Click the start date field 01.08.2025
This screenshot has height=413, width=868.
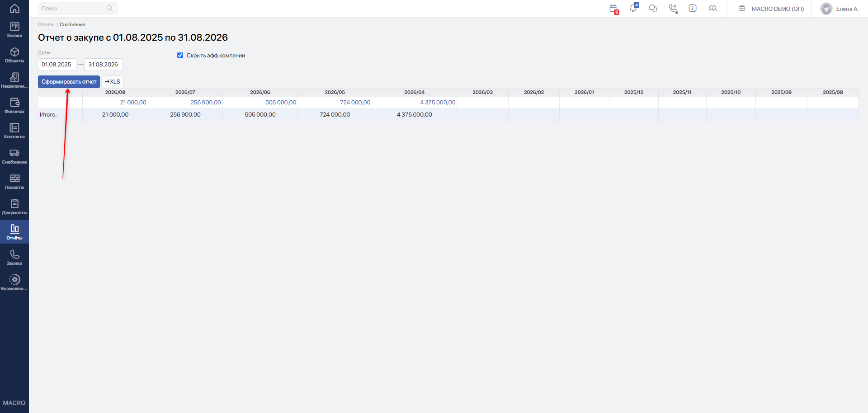(x=57, y=65)
